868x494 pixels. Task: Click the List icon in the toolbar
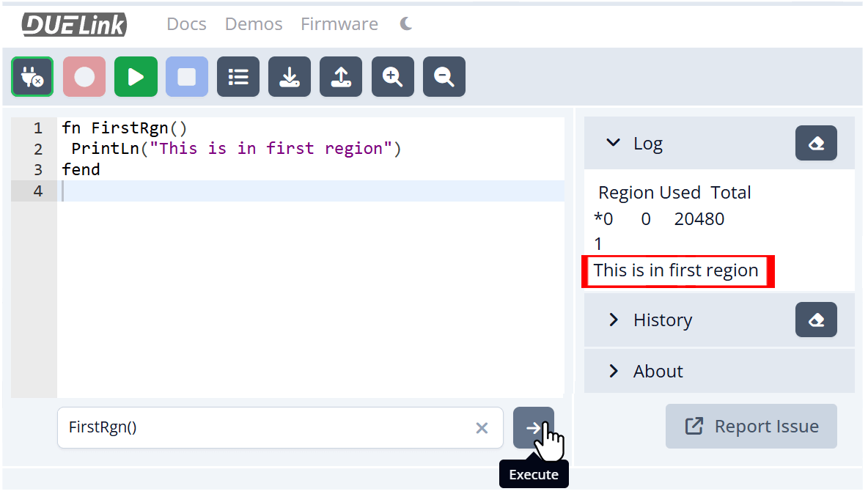click(x=238, y=77)
